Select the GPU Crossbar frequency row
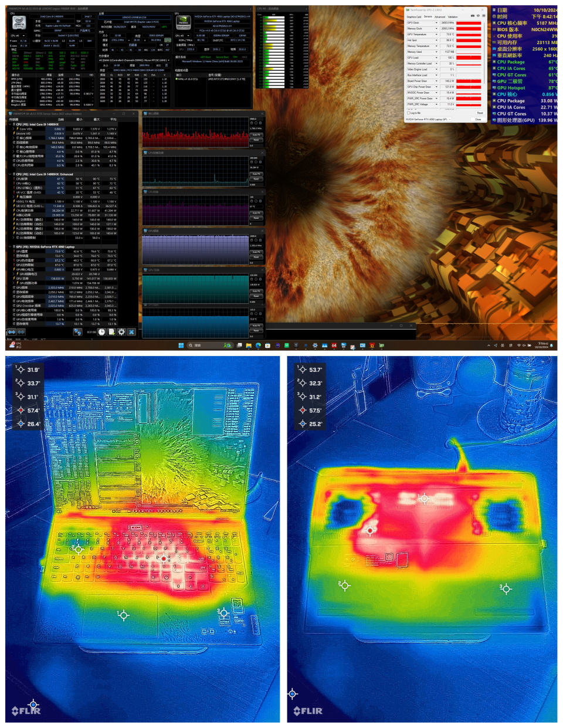The image size is (563, 728). pyautogui.click(x=63, y=306)
